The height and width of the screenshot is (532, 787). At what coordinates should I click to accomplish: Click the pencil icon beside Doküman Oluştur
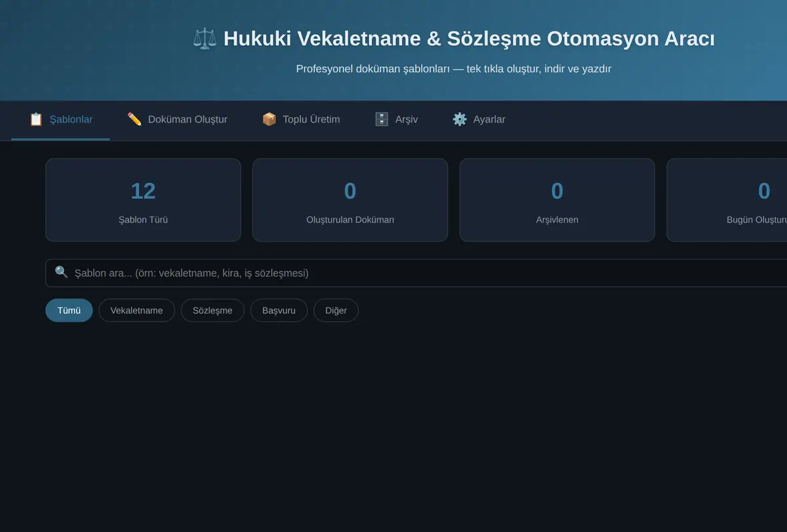click(134, 119)
